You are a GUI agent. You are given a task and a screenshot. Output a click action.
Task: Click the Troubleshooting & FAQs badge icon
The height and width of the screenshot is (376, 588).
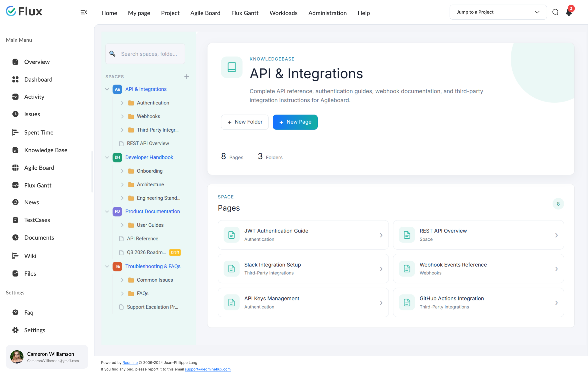click(117, 266)
